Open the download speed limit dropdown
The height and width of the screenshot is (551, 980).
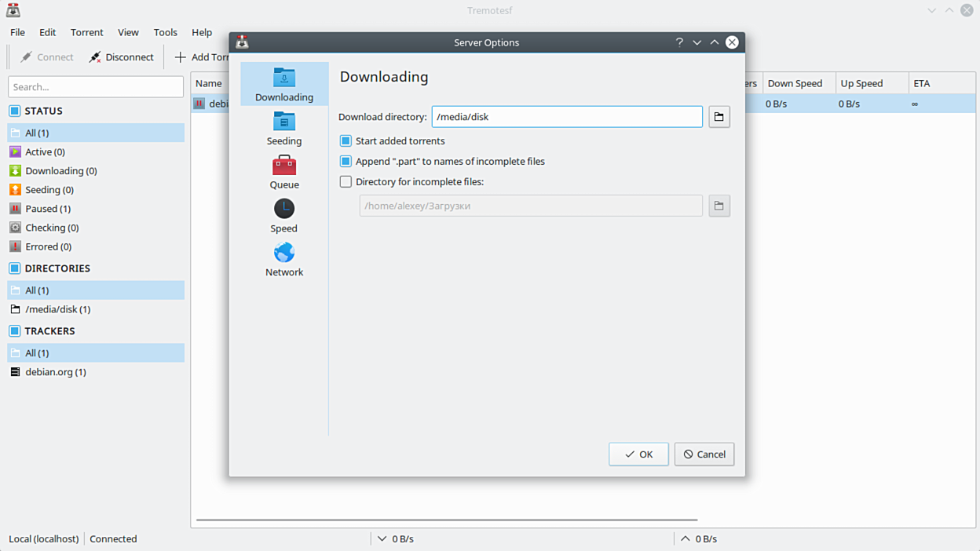395,539
